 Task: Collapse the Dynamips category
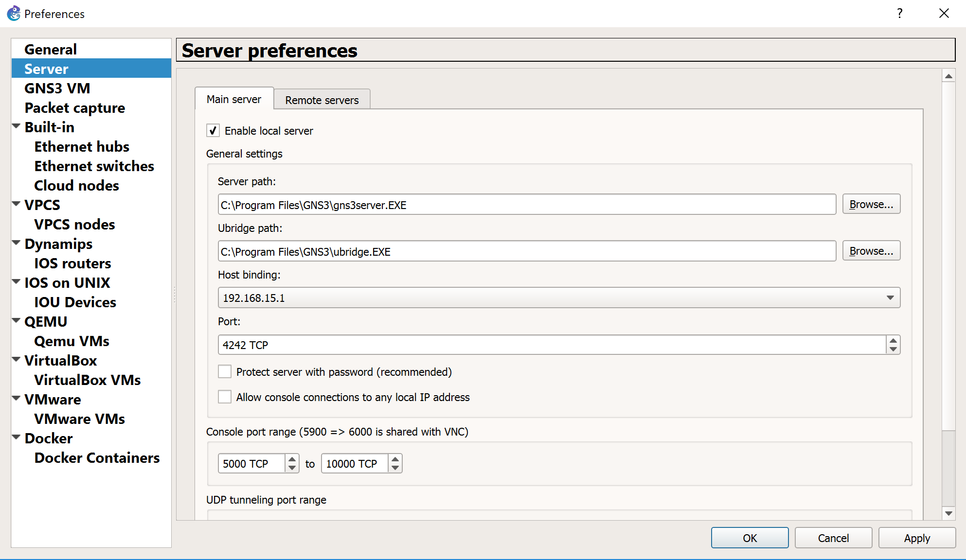16,242
